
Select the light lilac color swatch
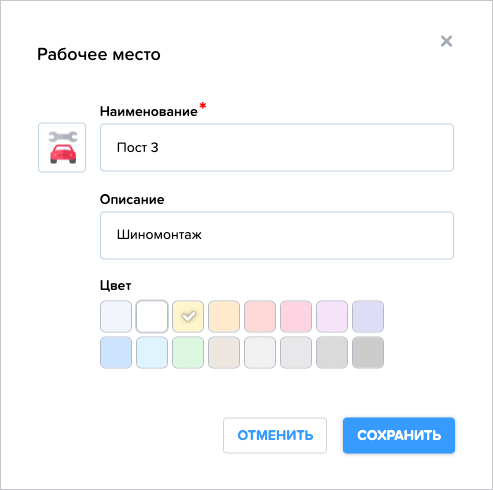point(332,316)
